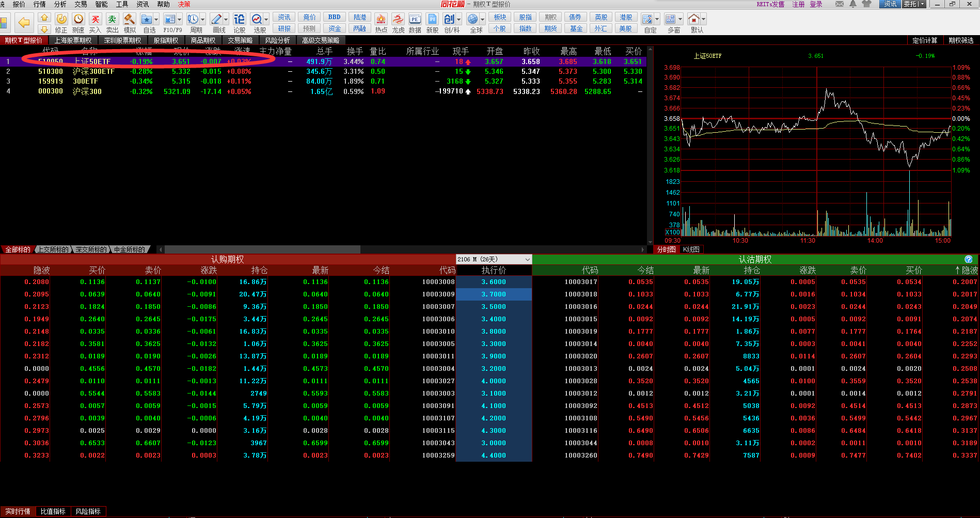Screen dimensions: 980x518
Task: Click the blue help question mark icon
Action: [969, 259]
